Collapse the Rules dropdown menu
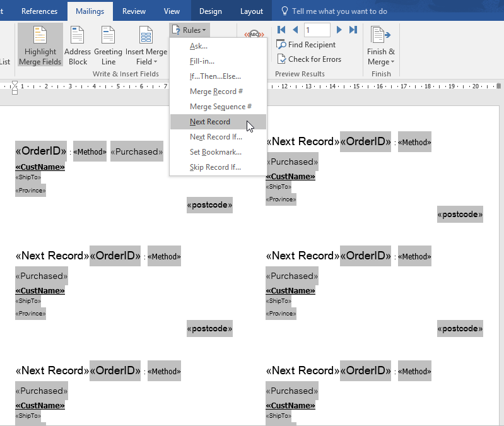 [189, 30]
